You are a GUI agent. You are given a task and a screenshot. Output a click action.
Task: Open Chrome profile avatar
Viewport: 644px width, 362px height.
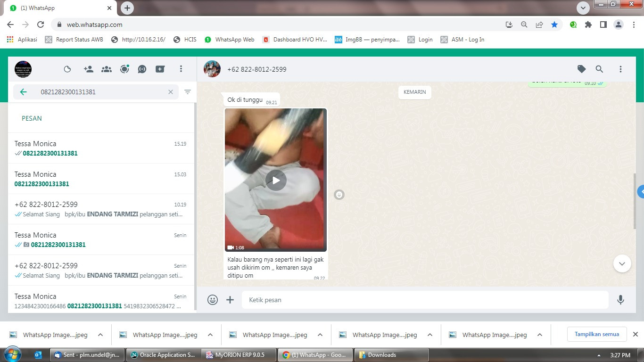[619, 25]
